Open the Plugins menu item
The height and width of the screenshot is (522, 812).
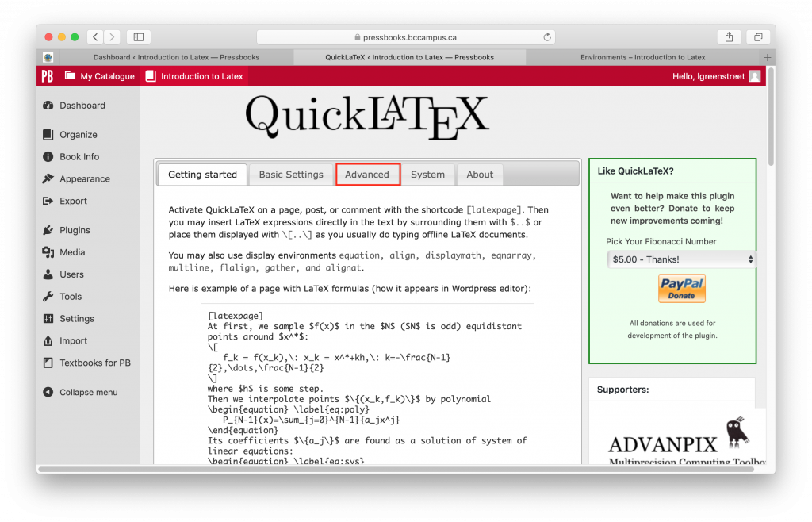click(75, 230)
